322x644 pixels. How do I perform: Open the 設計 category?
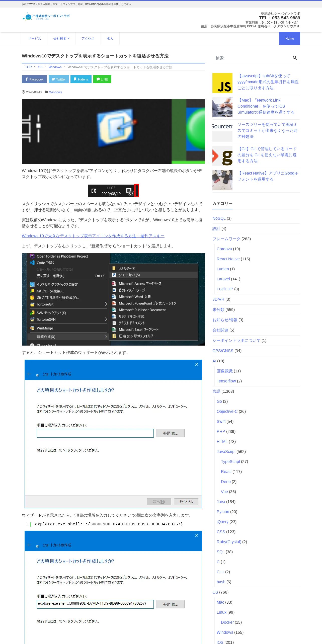click(216, 229)
